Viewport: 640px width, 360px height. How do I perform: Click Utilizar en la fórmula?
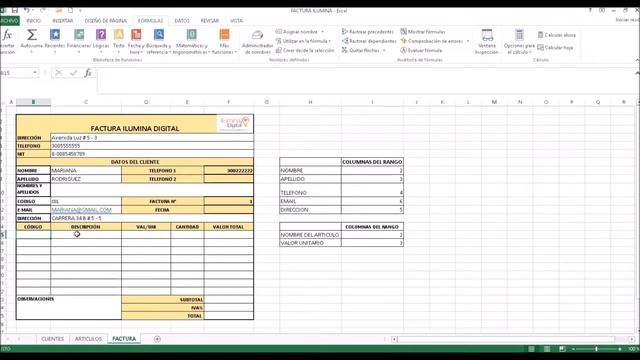click(303, 41)
